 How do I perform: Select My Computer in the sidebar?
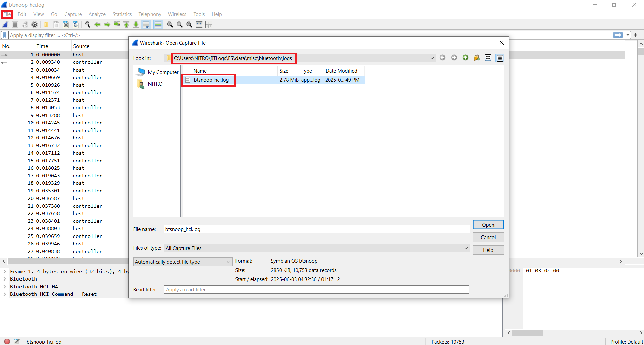(x=157, y=72)
